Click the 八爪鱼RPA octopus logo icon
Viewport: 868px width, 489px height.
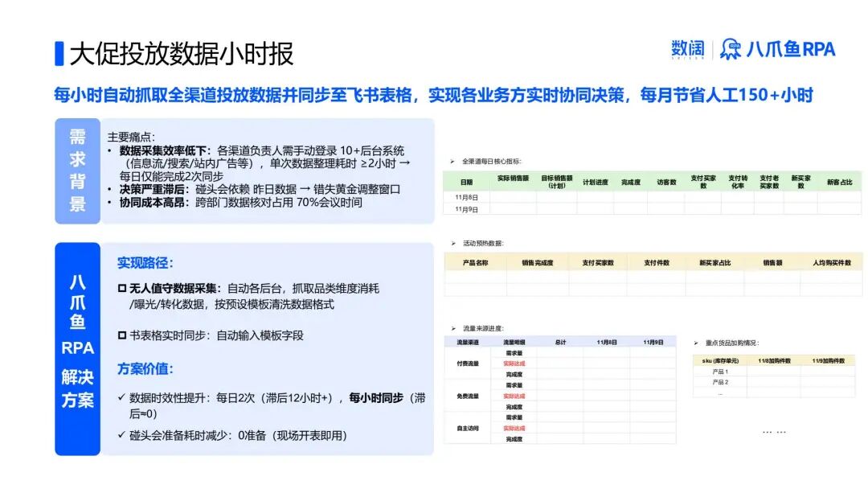[732, 49]
